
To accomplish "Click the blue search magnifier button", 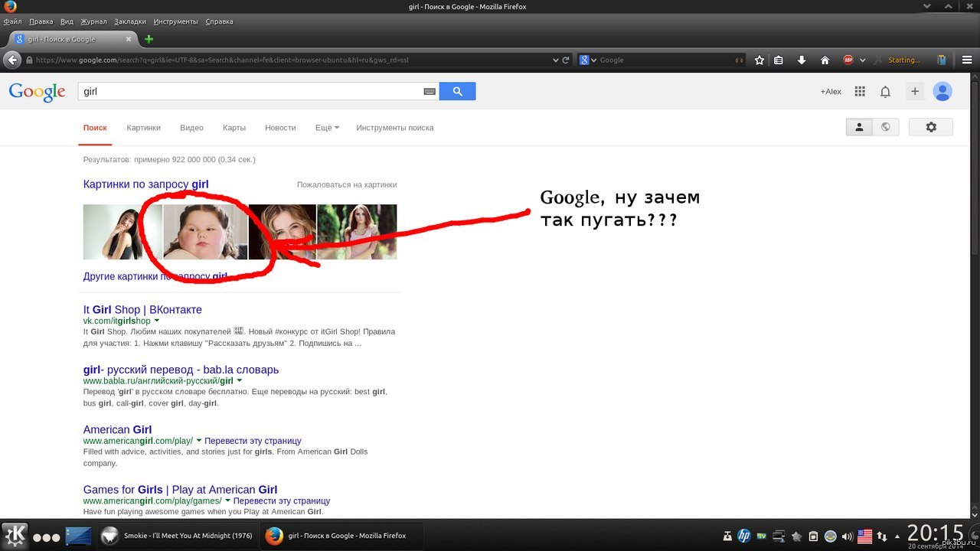I will click(457, 91).
